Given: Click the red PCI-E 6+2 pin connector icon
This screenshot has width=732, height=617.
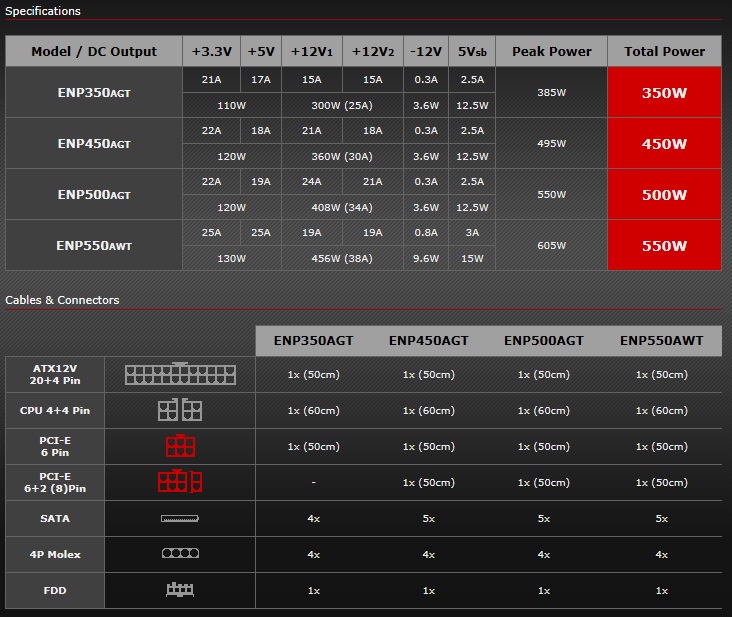Looking at the screenshot, I should (180, 481).
